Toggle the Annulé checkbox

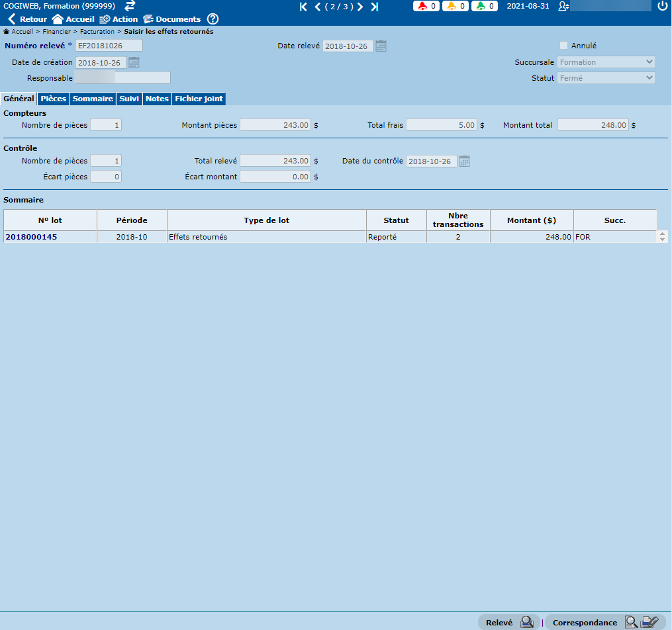click(x=563, y=46)
